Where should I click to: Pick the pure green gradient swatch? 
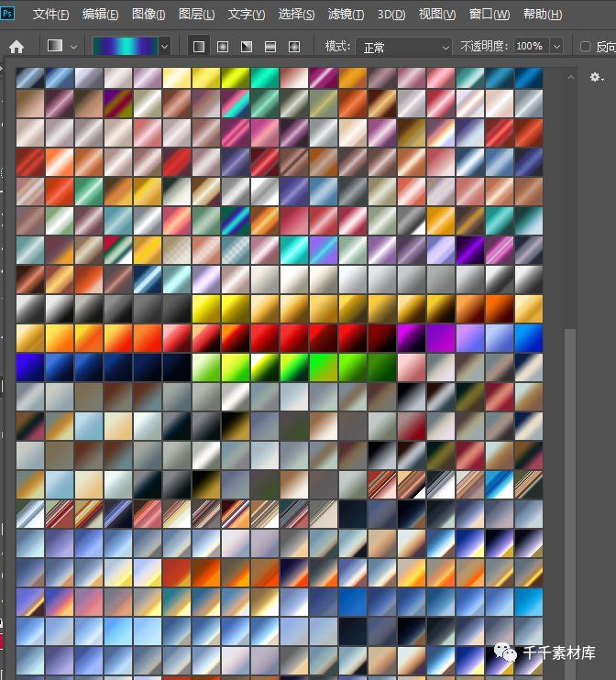[324, 367]
